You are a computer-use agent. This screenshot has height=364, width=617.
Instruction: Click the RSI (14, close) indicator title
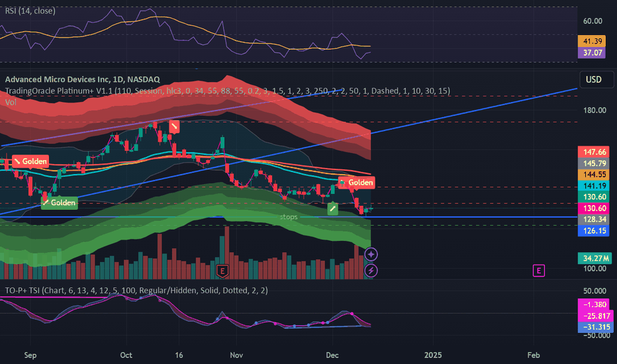click(30, 11)
